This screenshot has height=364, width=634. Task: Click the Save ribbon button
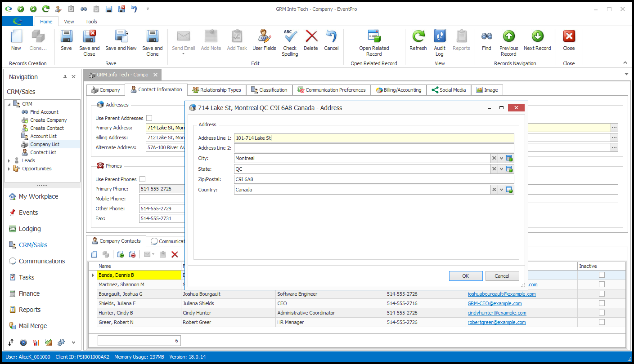click(x=66, y=40)
